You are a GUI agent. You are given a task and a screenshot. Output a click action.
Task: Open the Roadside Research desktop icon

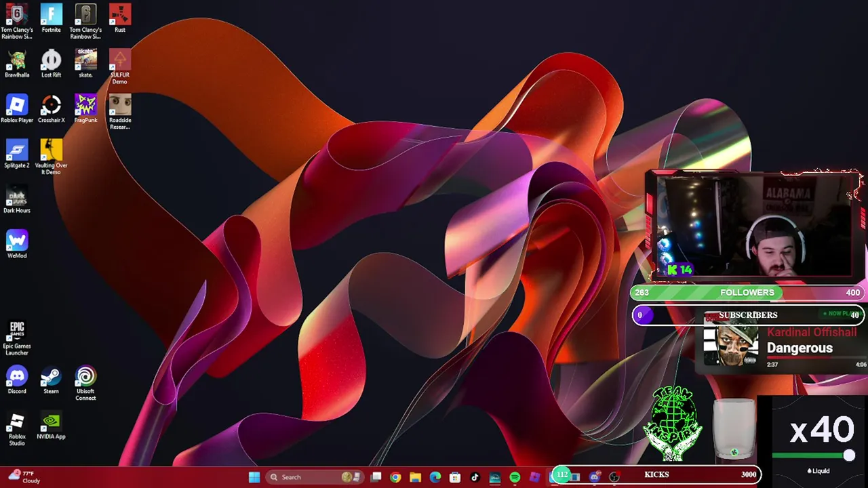click(x=120, y=112)
